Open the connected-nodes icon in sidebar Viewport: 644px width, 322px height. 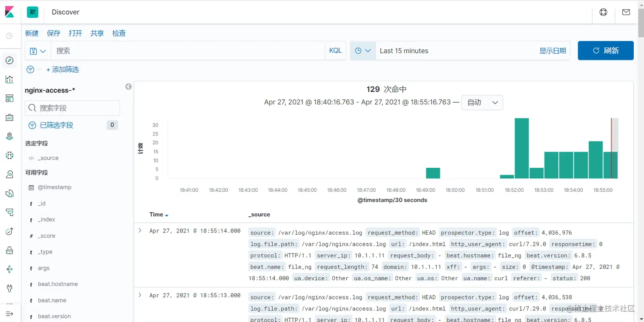(9, 269)
